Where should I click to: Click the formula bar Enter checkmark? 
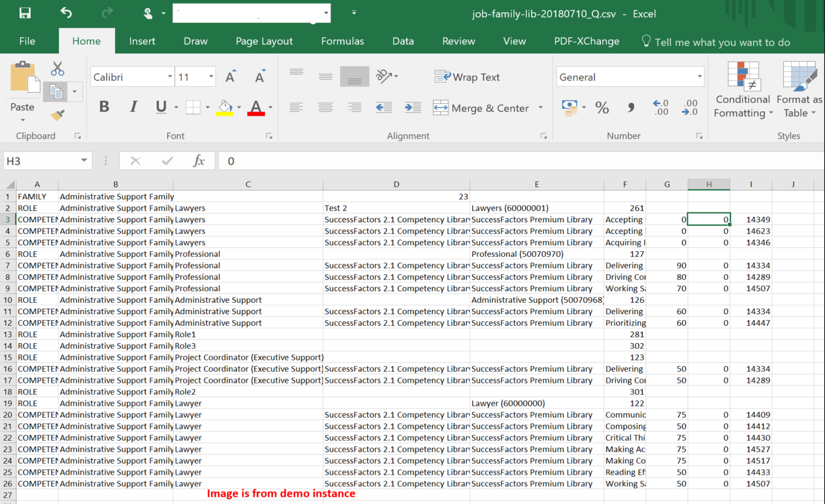(x=168, y=161)
